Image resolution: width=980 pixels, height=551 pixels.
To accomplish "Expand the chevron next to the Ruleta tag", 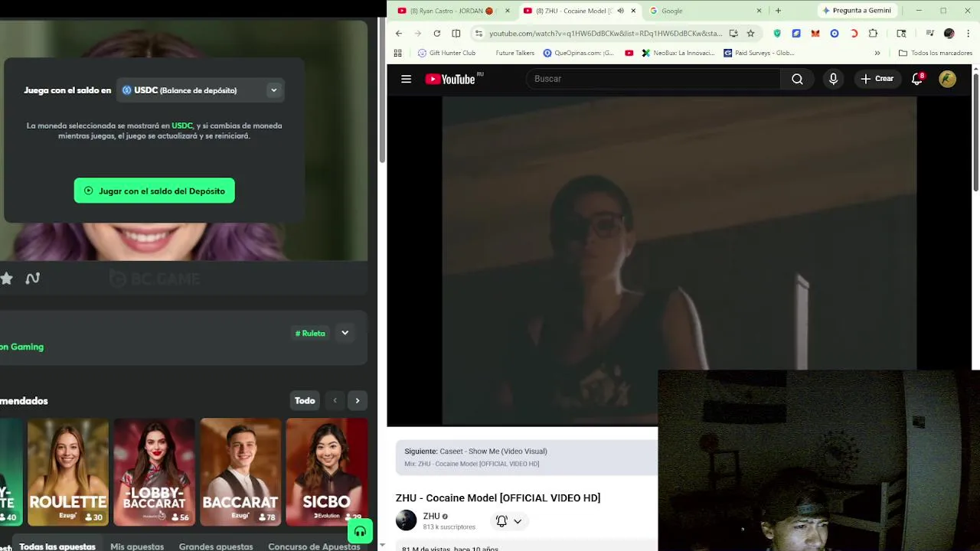I will pos(345,333).
